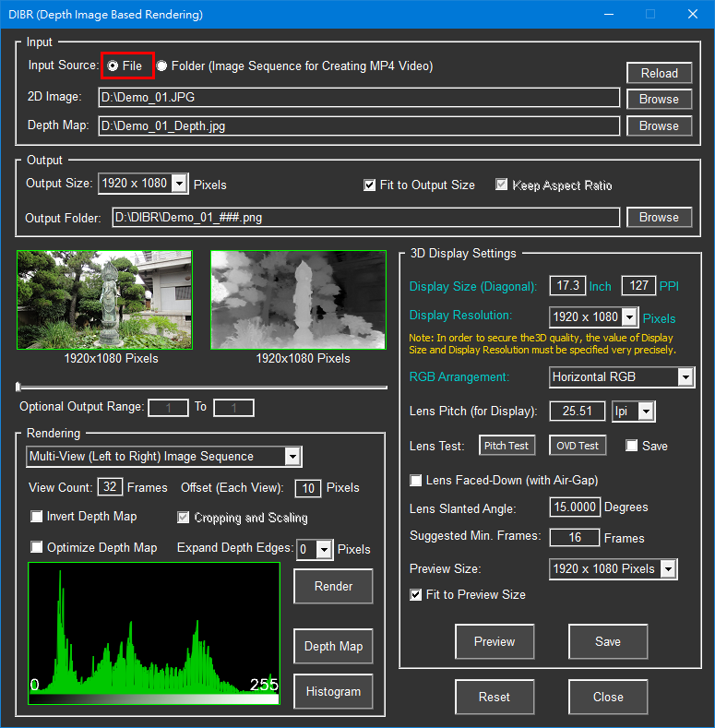This screenshot has height=728, width=715.
Task: Click the Suggested Min. Frames field
Action: point(575,538)
